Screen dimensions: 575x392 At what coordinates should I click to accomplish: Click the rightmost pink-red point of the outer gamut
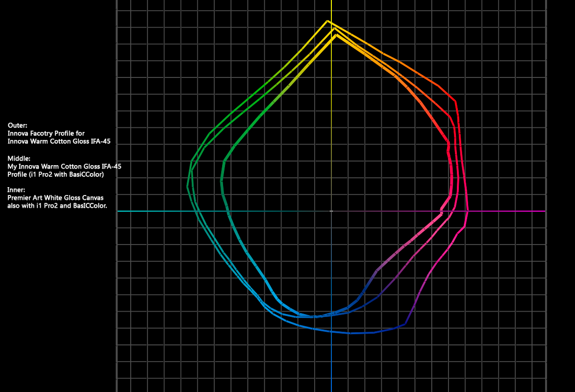point(468,211)
